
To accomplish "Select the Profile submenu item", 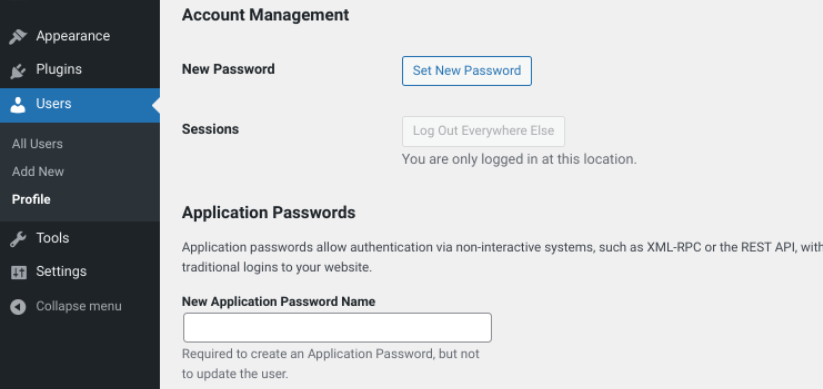I will coord(31,199).
